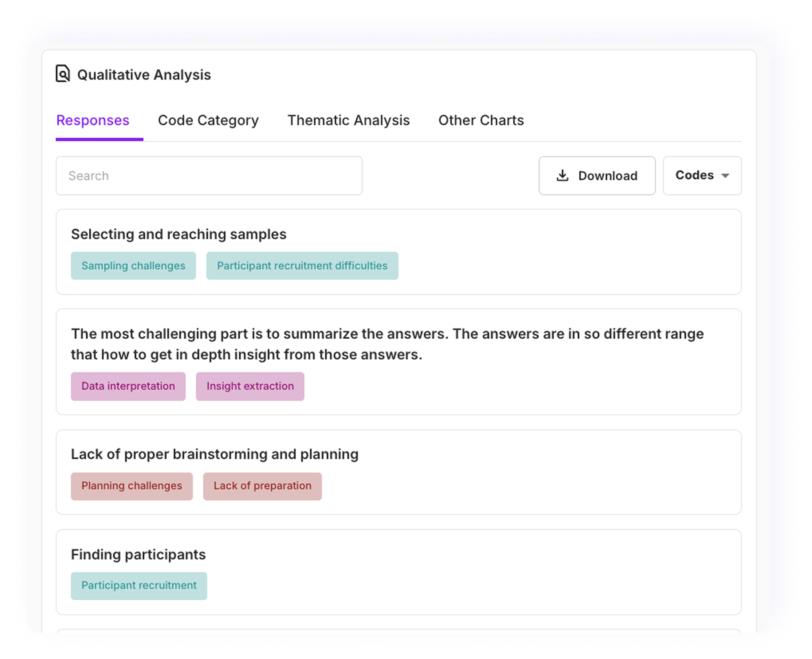Switch to the Code Category tab
Image resolution: width=812 pixels, height=659 pixels.
coord(208,120)
